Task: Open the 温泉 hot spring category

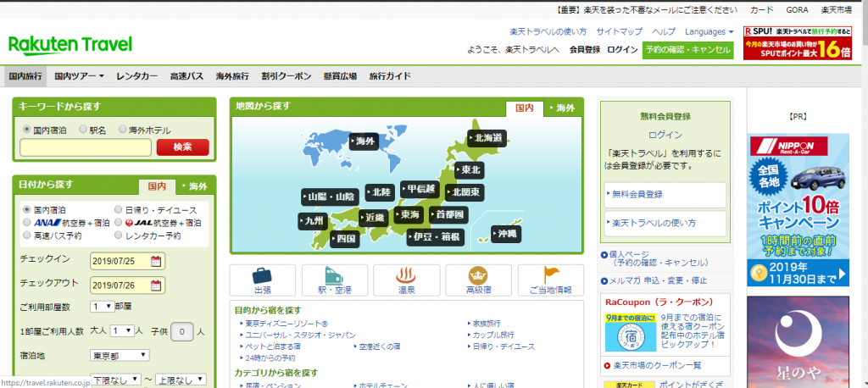Action: [x=406, y=280]
